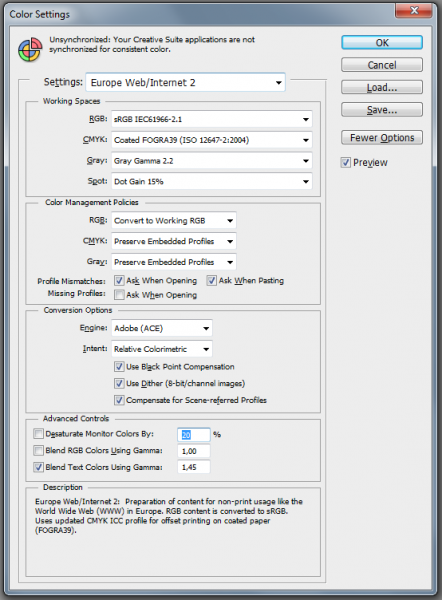Click the OK button

(x=382, y=42)
